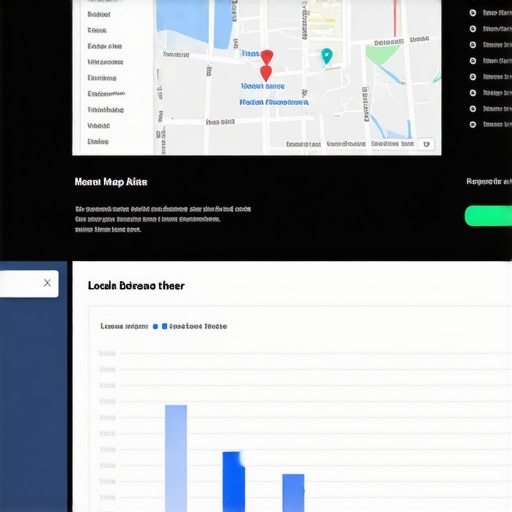Viewport: 512px width, 512px height.
Task: Click the green button on the dark section
Action: [488, 216]
